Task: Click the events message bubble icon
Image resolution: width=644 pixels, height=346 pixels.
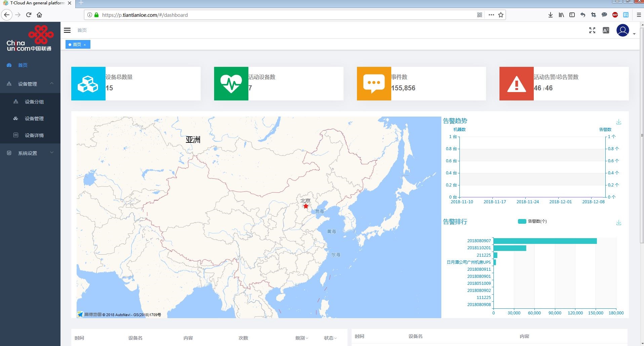Action: point(374,83)
